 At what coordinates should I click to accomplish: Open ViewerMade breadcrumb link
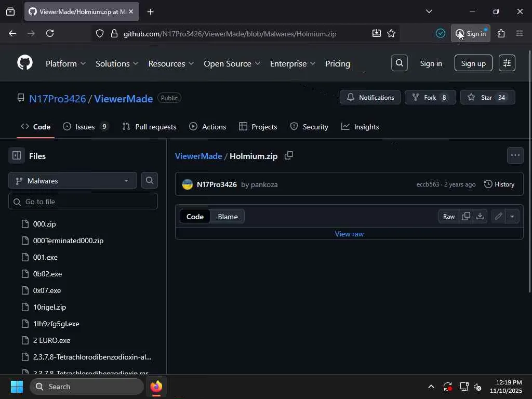[x=198, y=156]
